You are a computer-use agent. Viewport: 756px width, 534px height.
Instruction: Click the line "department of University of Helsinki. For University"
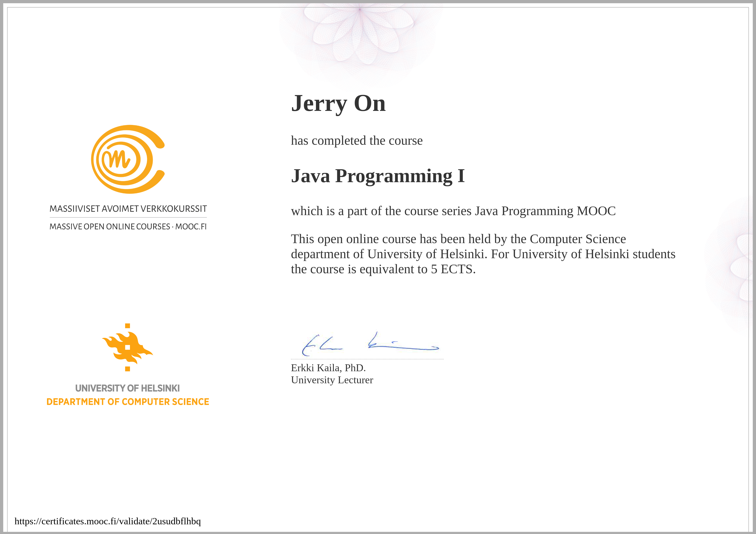pyautogui.click(x=483, y=254)
